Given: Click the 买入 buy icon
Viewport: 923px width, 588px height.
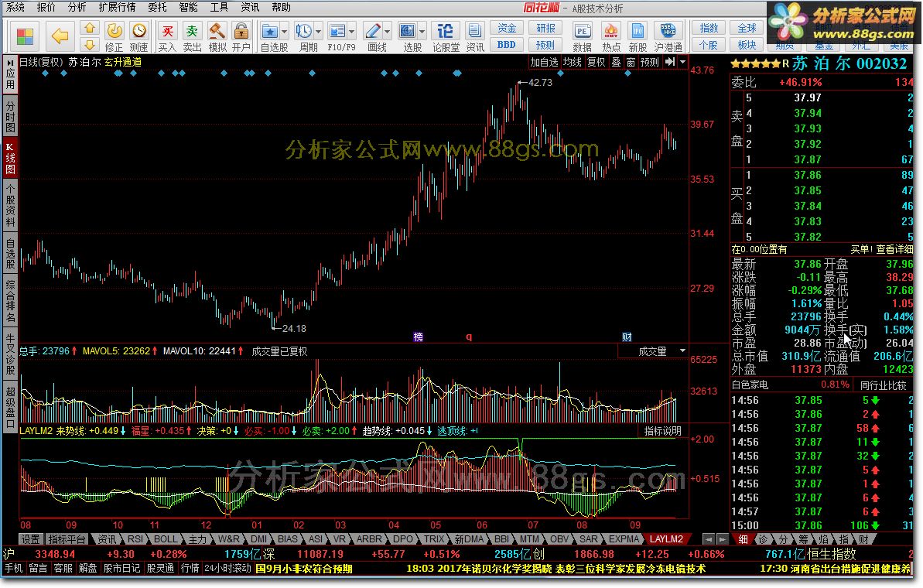Looking at the screenshot, I should (x=168, y=36).
